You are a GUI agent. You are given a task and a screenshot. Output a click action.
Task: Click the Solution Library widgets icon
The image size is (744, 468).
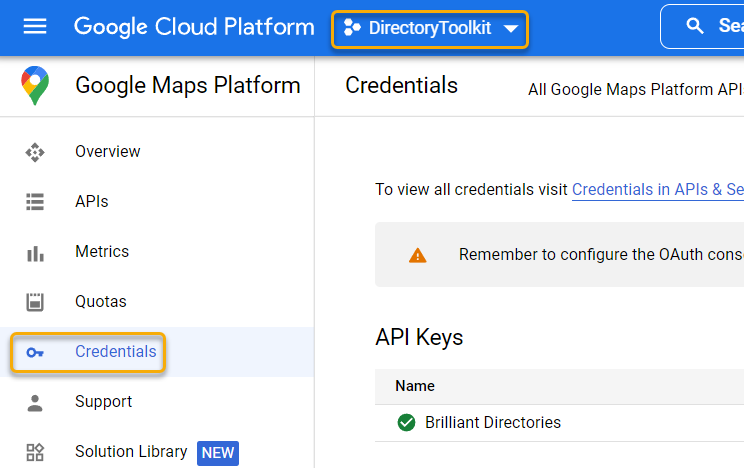point(35,452)
